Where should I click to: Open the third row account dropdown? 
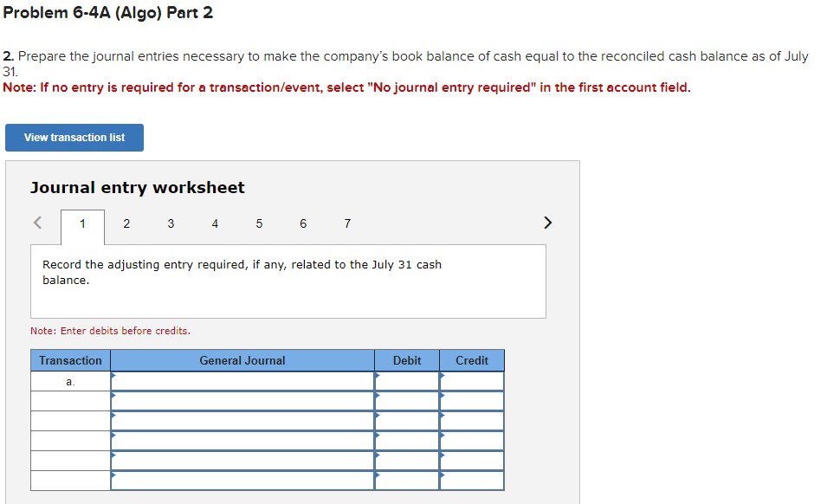[x=242, y=421]
